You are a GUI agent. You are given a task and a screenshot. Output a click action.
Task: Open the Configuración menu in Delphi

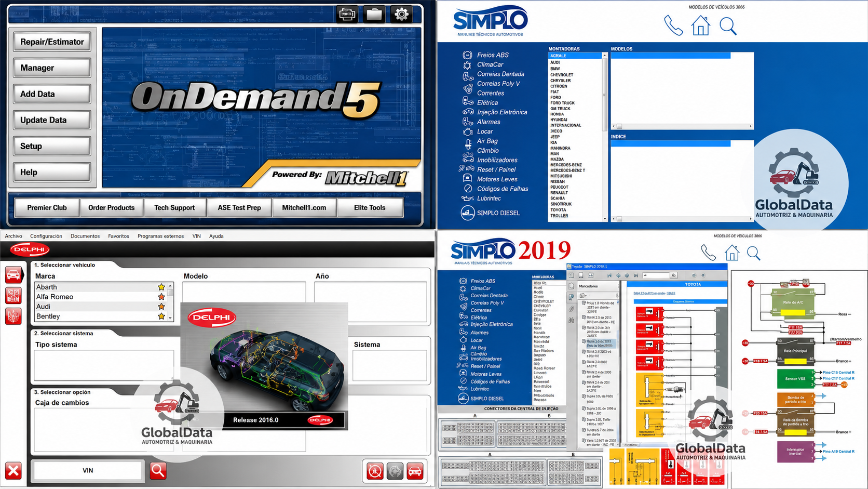[46, 236]
